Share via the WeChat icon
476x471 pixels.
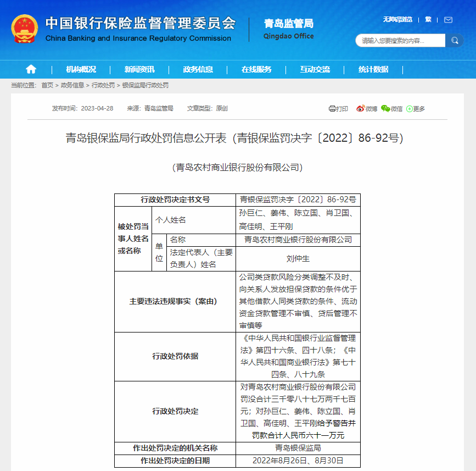click(385, 109)
